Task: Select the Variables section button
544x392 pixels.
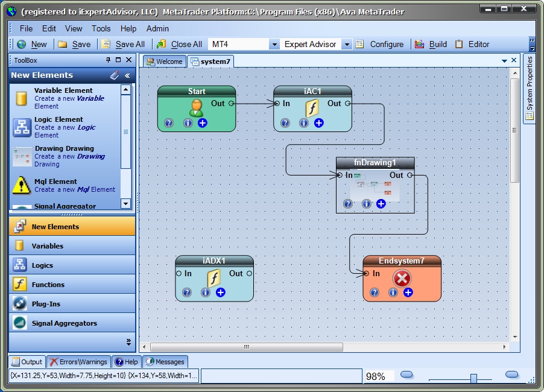Action: click(72, 246)
